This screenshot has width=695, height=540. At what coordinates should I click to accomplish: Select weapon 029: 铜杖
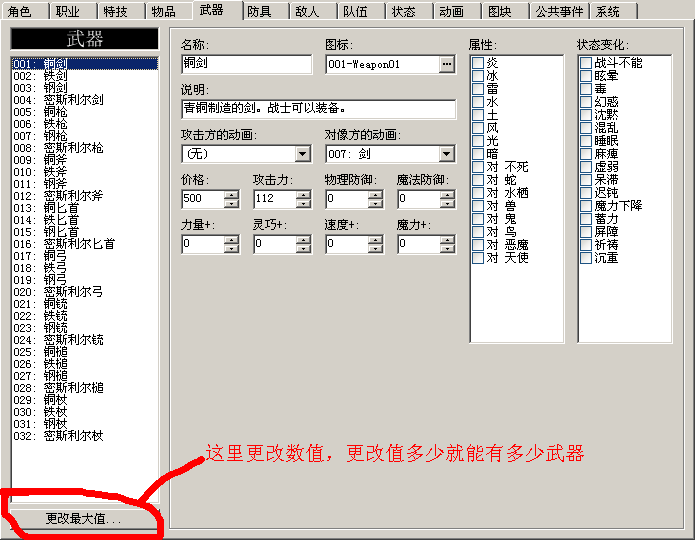[x=85, y=399]
